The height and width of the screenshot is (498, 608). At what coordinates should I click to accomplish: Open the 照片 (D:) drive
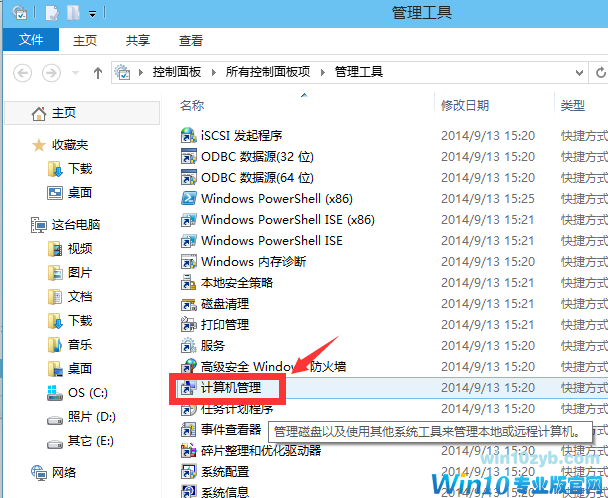click(x=92, y=417)
